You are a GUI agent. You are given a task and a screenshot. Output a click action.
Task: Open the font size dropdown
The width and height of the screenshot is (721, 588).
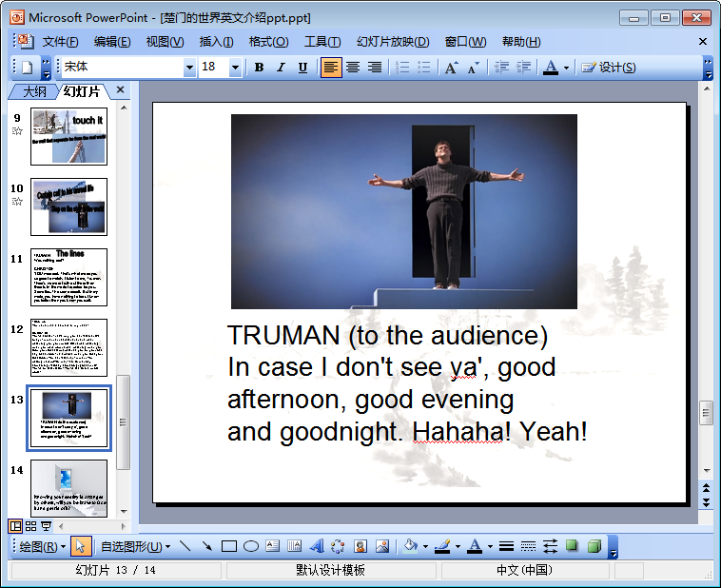coord(235,68)
